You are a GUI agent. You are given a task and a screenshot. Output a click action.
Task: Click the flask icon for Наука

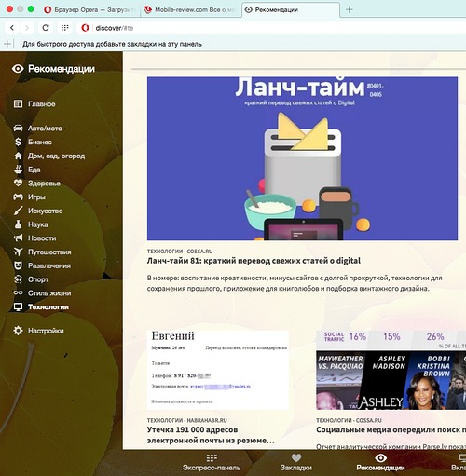tap(18, 224)
